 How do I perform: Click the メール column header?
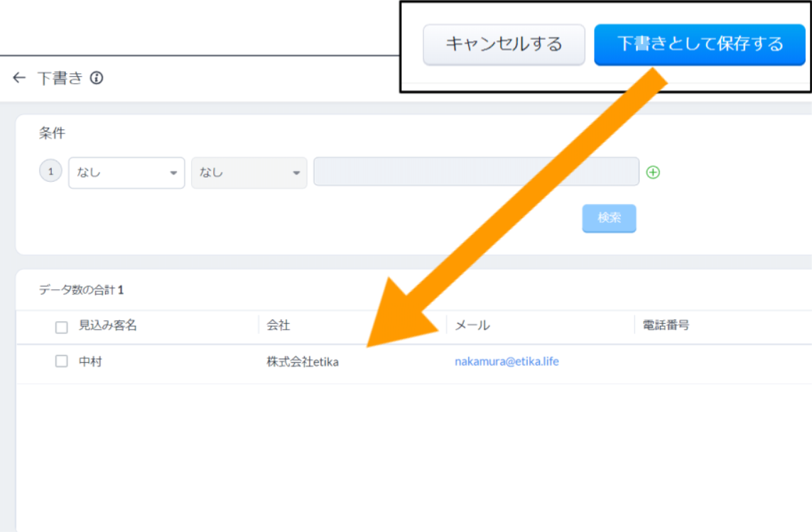coord(472,325)
